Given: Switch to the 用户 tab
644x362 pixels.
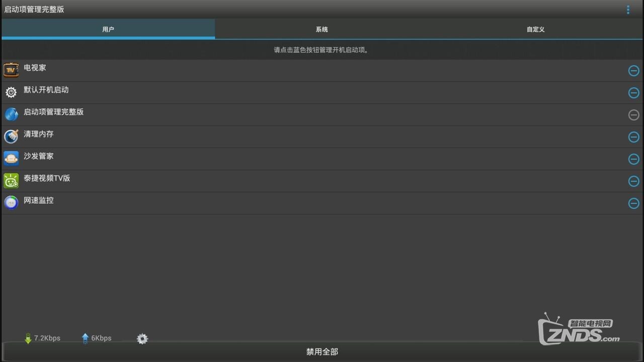Looking at the screenshot, I should [x=108, y=29].
